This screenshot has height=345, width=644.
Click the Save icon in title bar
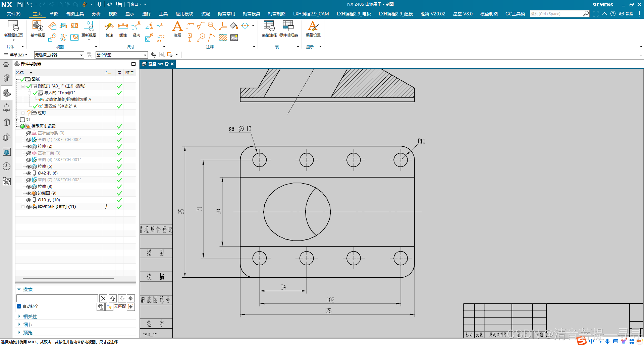pyautogui.click(x=20, y=4)
